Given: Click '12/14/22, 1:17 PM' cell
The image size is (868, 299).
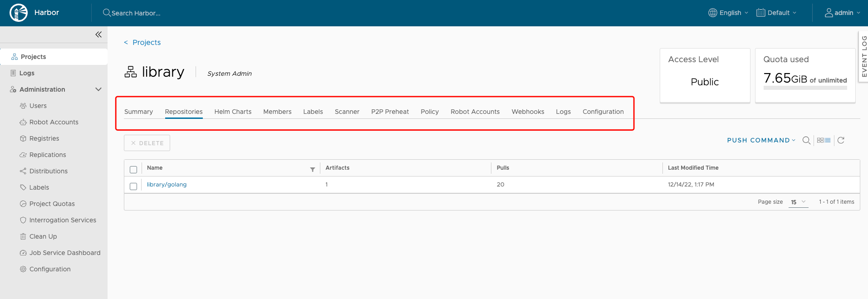Looking at the screenshot, I should click(x=691, y=185).
